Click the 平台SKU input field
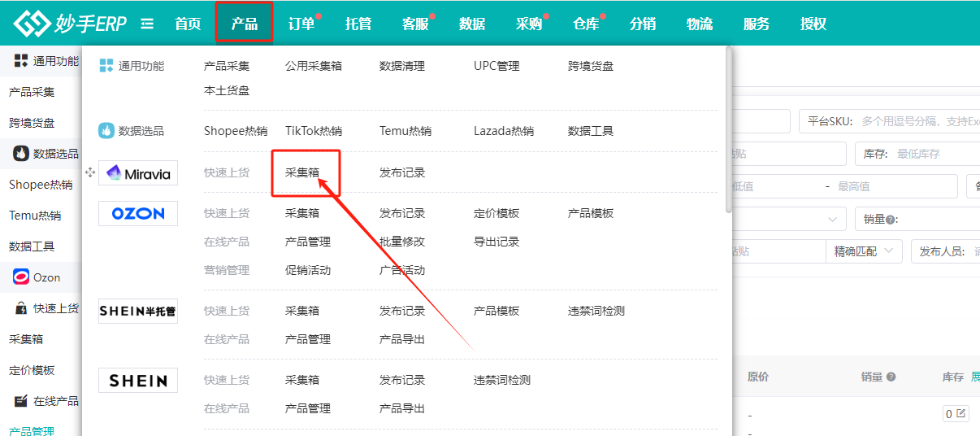The height and width of the screenshot is (436, 980). point(890,121)
